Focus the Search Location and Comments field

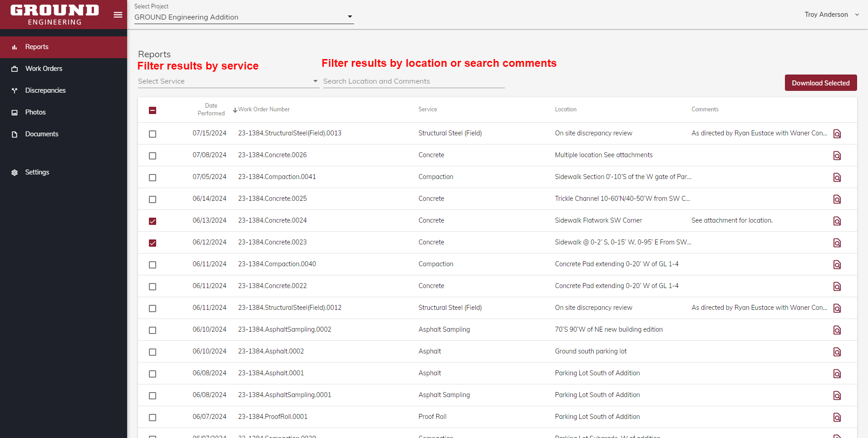point(413,81)
